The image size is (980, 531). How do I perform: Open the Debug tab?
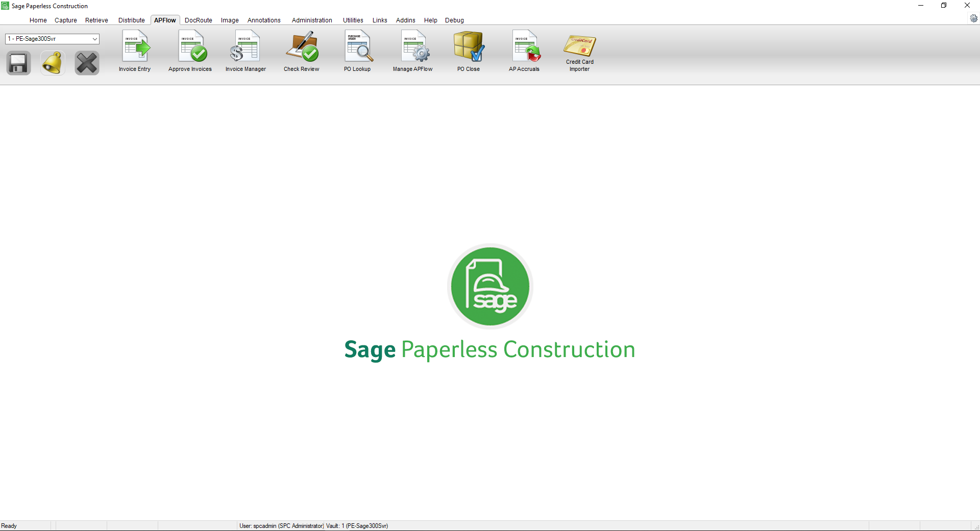454,20
